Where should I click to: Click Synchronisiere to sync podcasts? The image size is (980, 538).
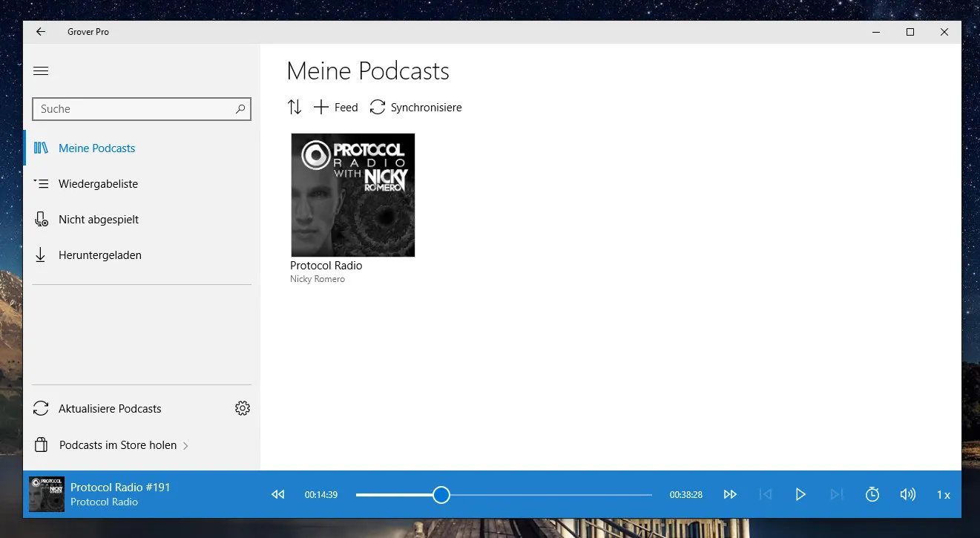415,108
